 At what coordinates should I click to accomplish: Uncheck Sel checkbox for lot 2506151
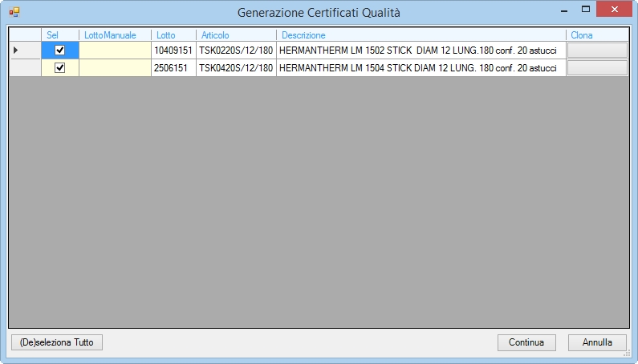(x=60, y=67)
